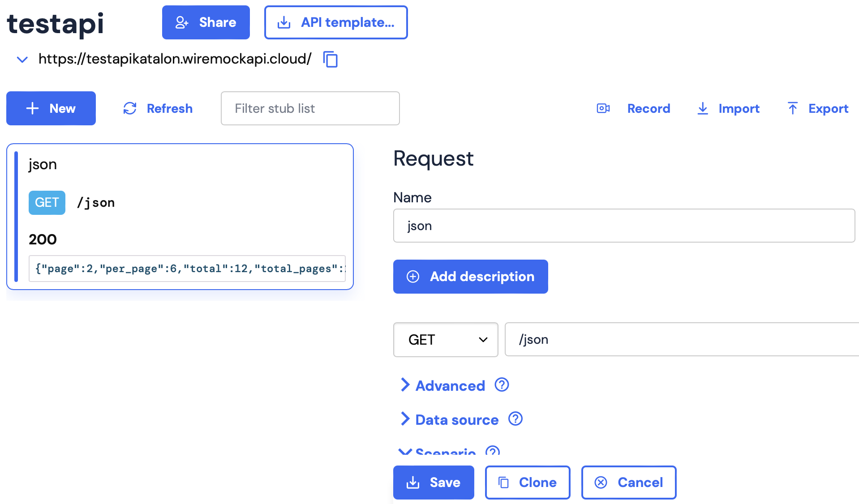Expand the Advanced section
Image resolution: width=859 pixels, height=504 pixels.
(450, 385)
